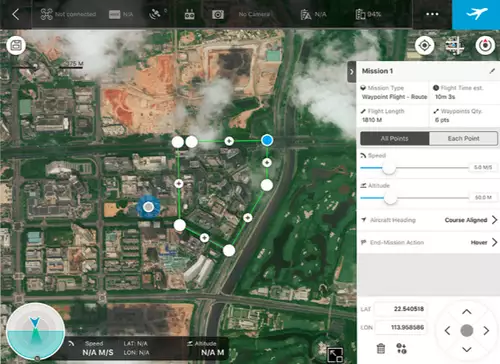Switch to the Each Point tab
The width and height of the screenshot is (500, 364).
[463, 138]
